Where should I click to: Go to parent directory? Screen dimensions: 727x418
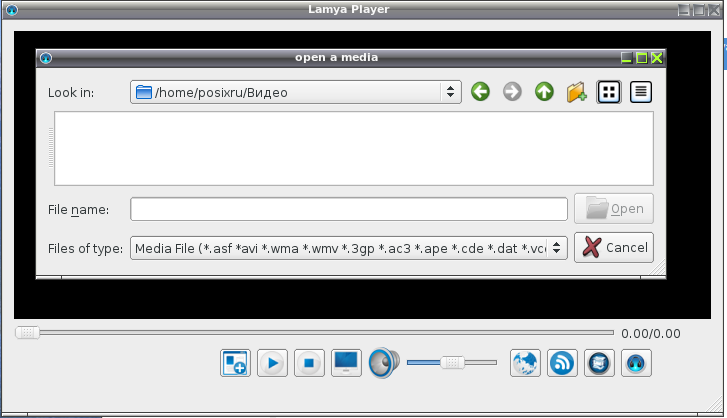point(544,92)
